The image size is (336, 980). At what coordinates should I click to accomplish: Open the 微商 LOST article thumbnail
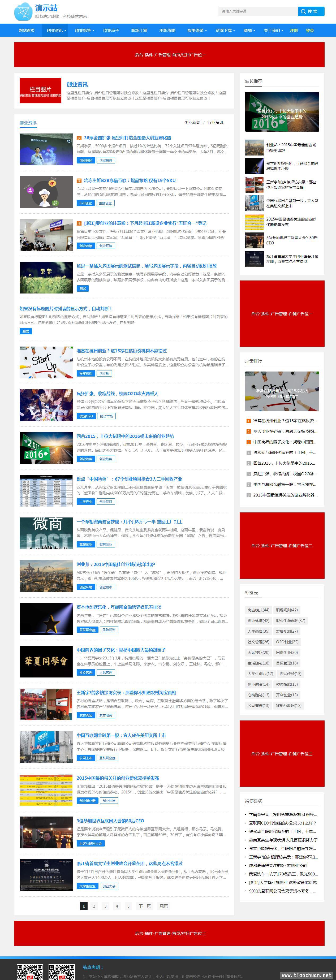(46, 533)
